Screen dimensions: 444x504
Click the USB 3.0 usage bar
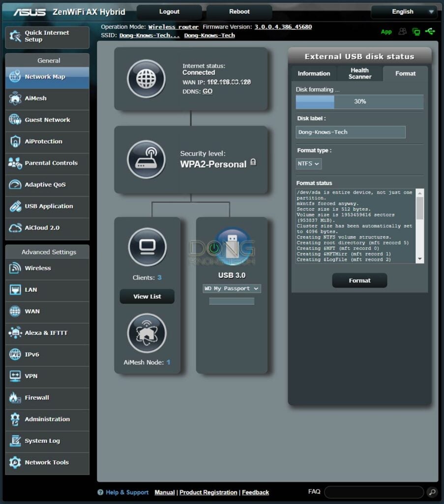(232, 301)
